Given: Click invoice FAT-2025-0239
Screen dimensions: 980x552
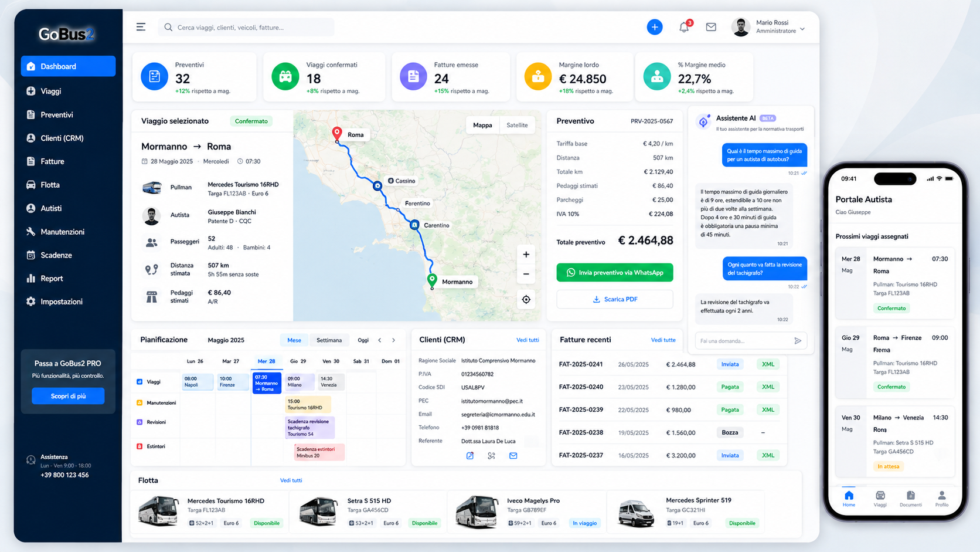Looking at the screenshot, I should (x=581, y=409).
